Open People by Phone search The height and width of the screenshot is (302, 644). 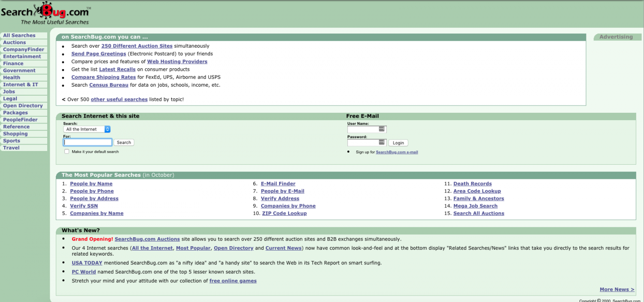92,191
